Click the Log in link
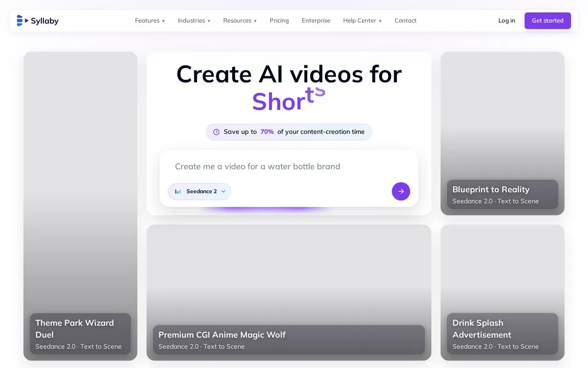Image resolution: width=588 pixels, height=368 pixels. point(507,21)
